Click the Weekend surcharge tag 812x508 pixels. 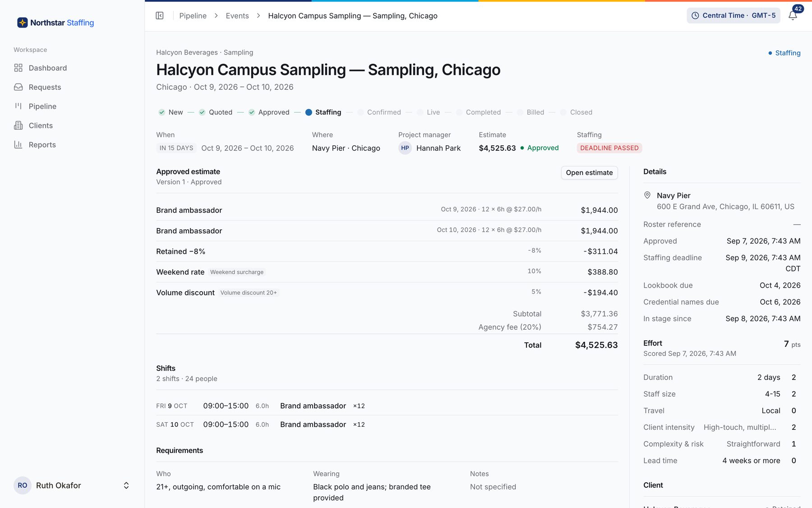237,272
